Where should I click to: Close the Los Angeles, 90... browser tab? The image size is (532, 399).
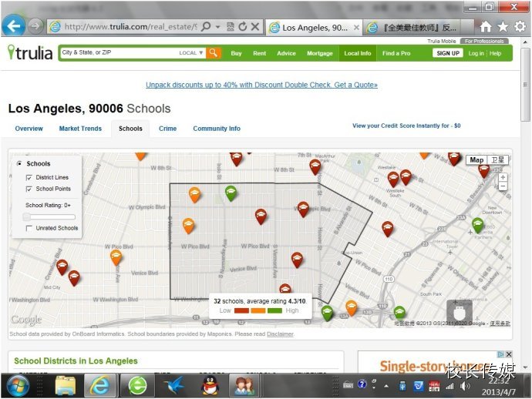point(356,28)
